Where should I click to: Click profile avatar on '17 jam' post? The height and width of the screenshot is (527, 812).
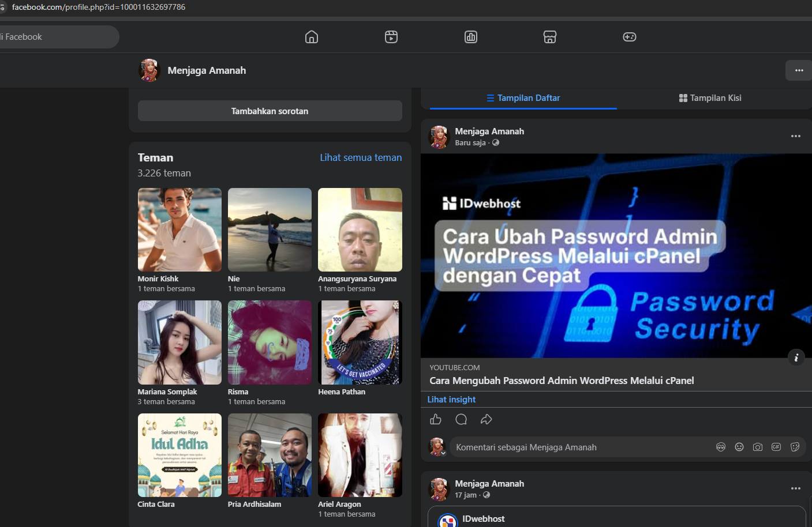(439, 489)
